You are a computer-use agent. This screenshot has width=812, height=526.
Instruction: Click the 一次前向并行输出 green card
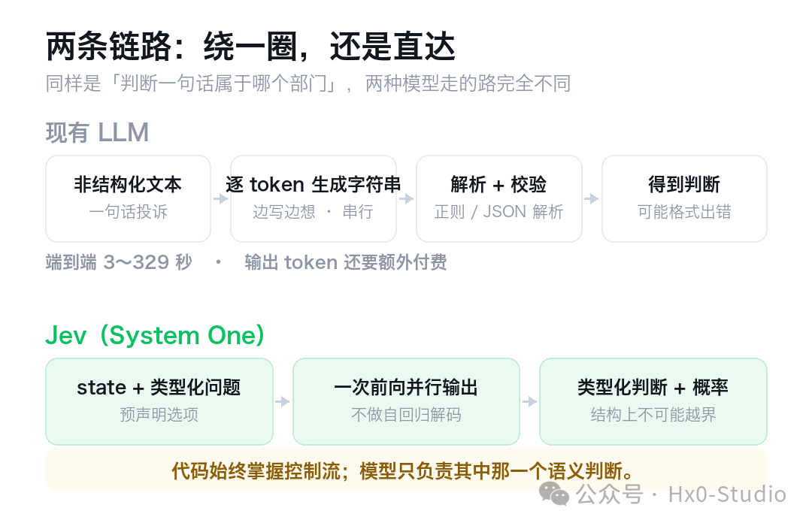[406, 402]
